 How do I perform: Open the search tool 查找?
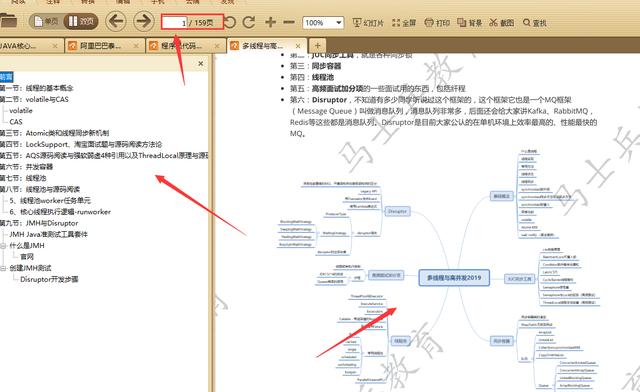[534, 23]
